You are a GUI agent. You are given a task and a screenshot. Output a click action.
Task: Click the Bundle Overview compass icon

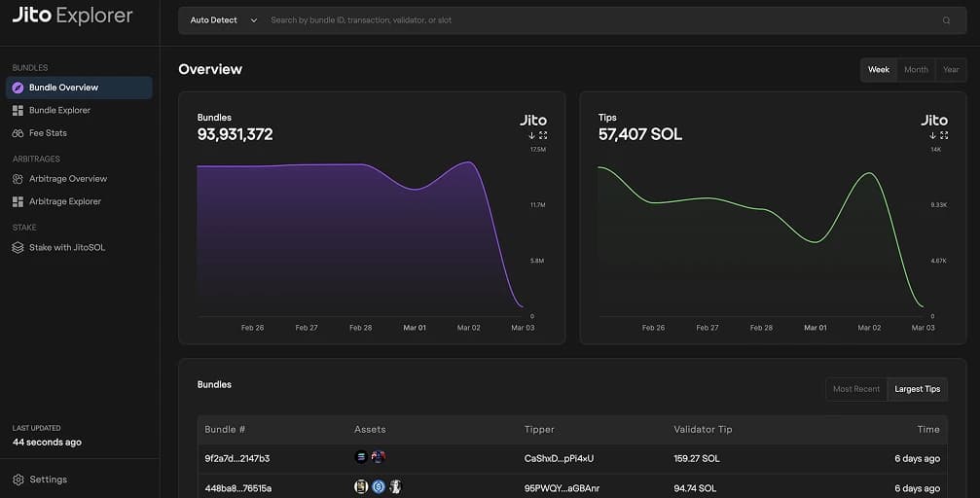pos(18,88)
